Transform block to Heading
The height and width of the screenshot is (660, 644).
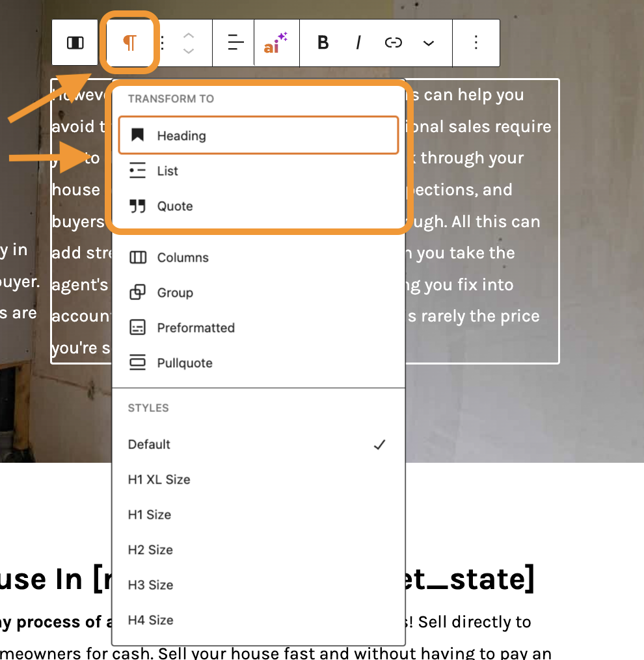(181, 135)
